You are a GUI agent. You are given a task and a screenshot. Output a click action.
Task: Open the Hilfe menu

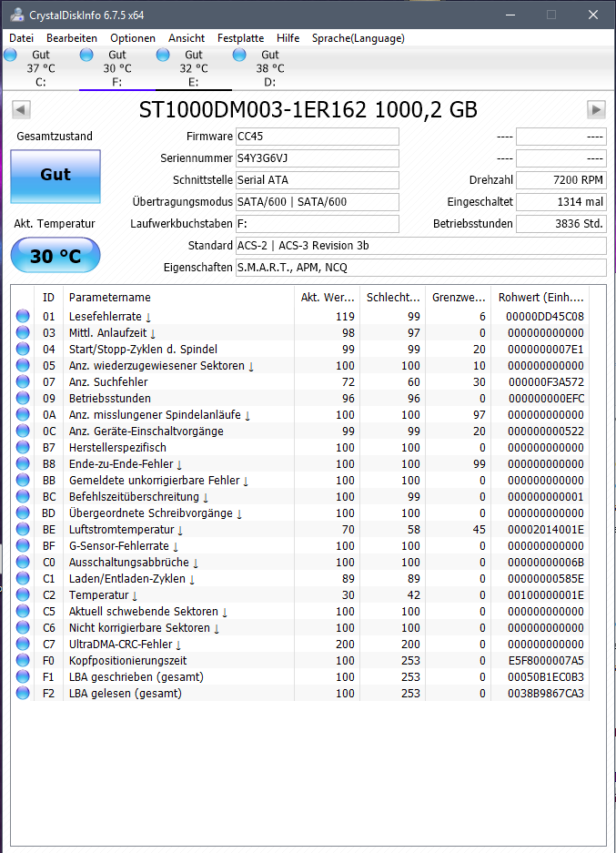(x=288, y=38)
